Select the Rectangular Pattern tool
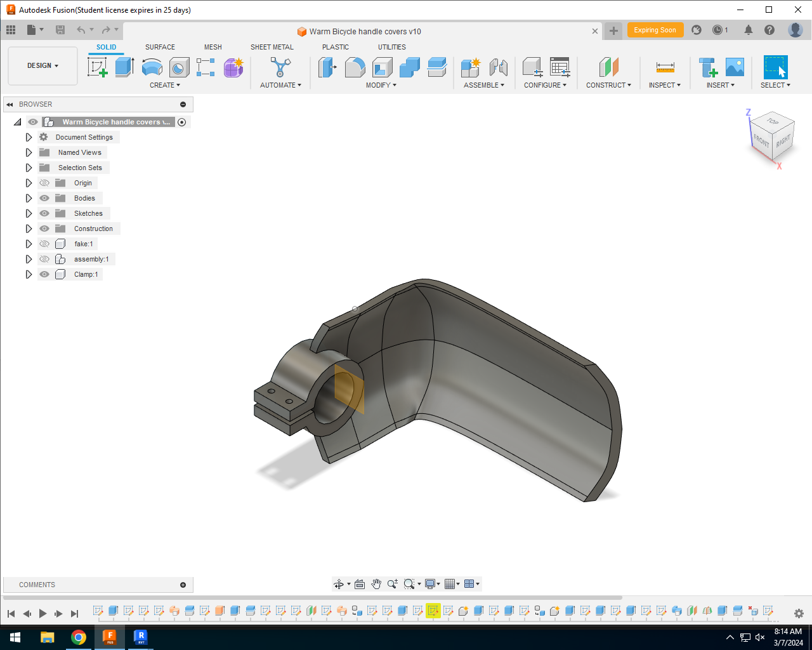 [x=206, y=67]
